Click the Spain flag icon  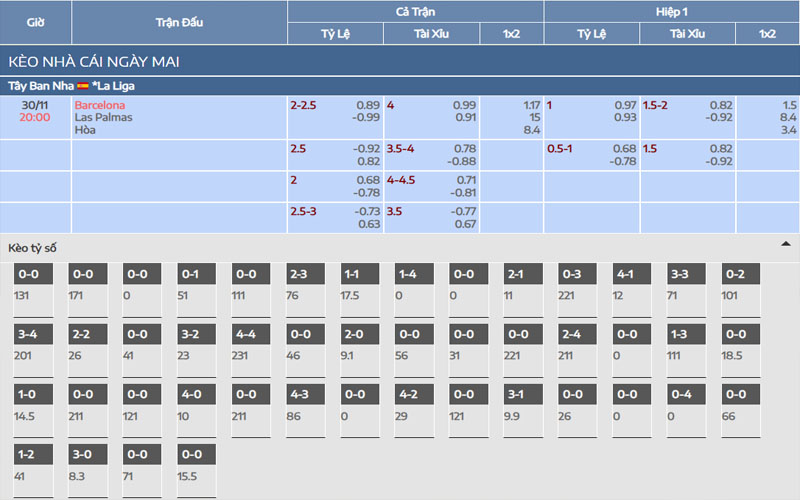coord(83,86)
